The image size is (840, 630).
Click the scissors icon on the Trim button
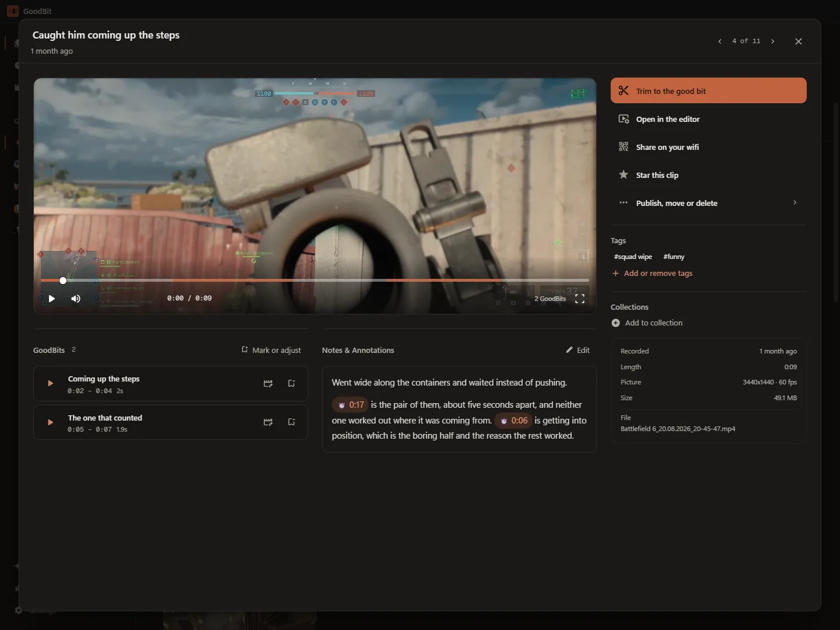pos(624,90)
